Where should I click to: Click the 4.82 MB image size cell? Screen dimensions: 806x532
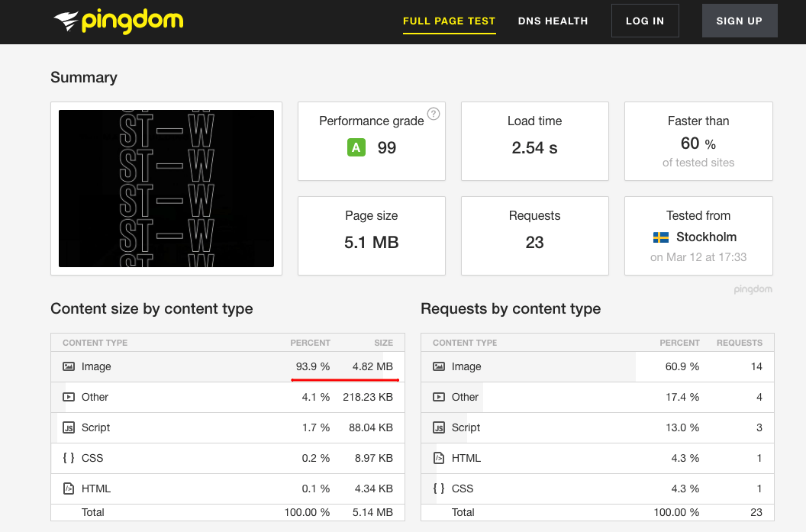tap(372, 366)
